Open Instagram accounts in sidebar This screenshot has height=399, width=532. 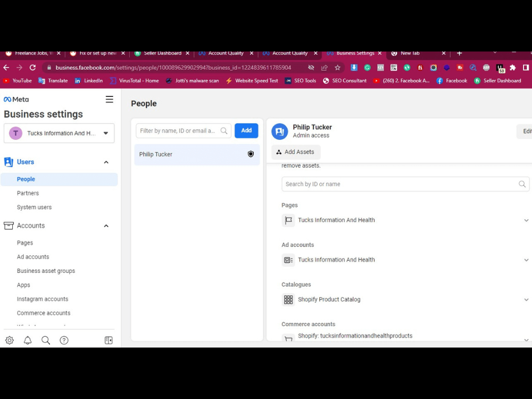(x=43, y=299)
